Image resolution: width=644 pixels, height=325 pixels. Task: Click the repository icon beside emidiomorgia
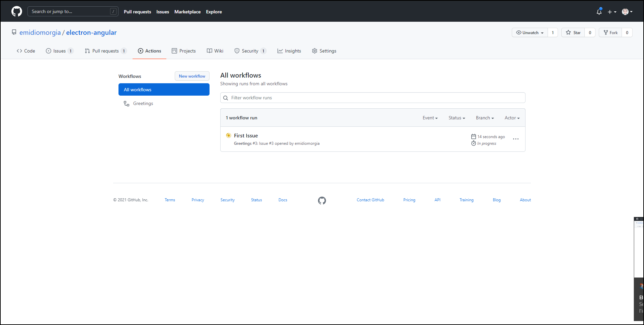coord(14,32)
